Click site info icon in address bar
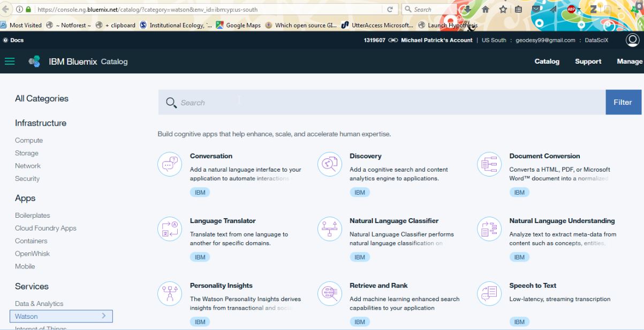The width and height of the screenshot is (644, 330). coord(20,10)
